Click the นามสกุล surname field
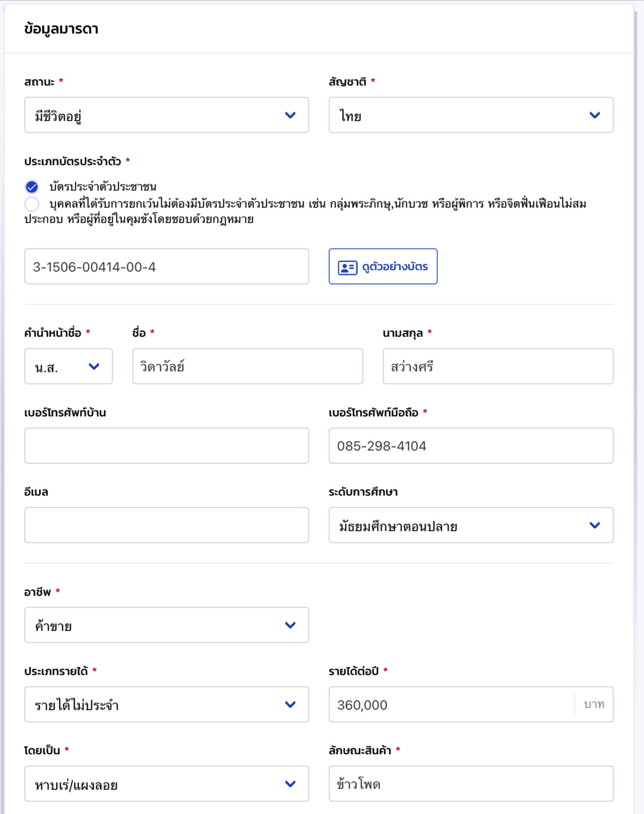 coord(498,367)
